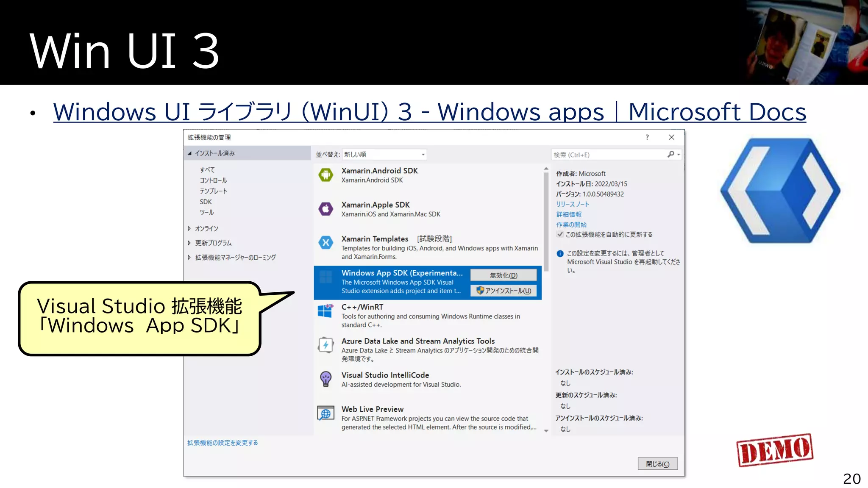The width and height of the screenshot is (868, 488).
Task: Click the Xamarin.Apple SDK icon
Action: click(325, 208)
